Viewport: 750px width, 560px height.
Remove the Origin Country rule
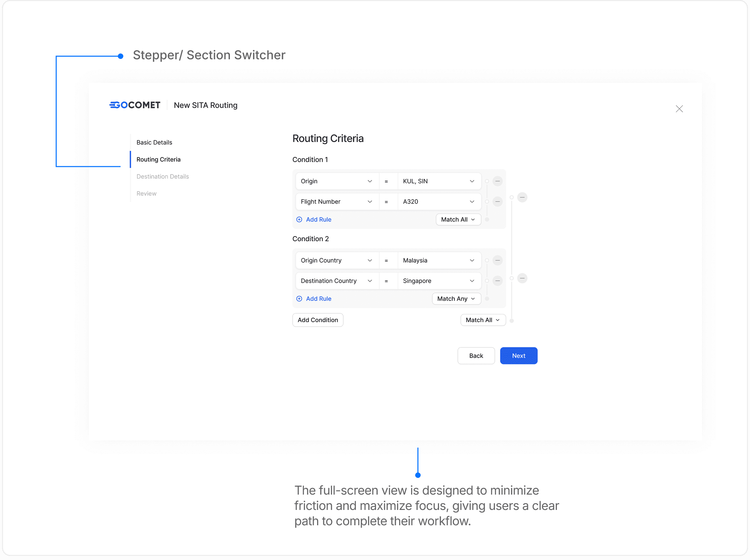coord(498,261)
